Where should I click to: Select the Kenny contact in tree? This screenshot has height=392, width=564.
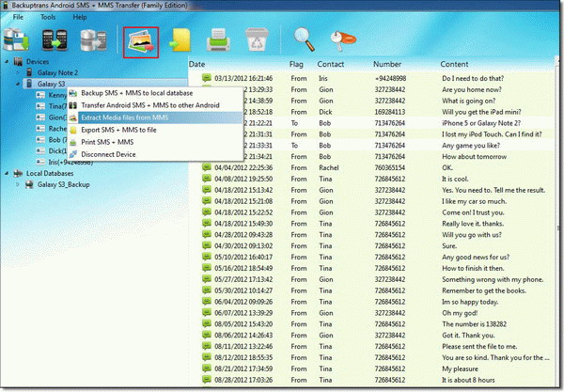pos(57,95)
